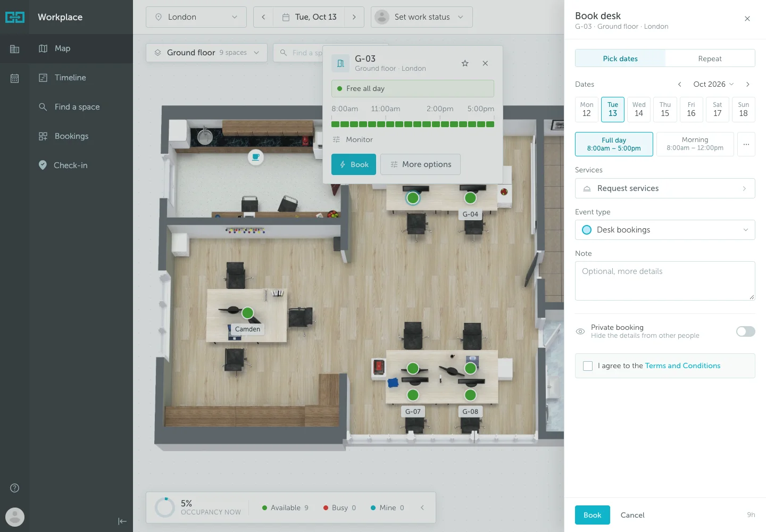Go to next day arrow
This screenshot has height=532, width=766.
(x=354, y=17)
